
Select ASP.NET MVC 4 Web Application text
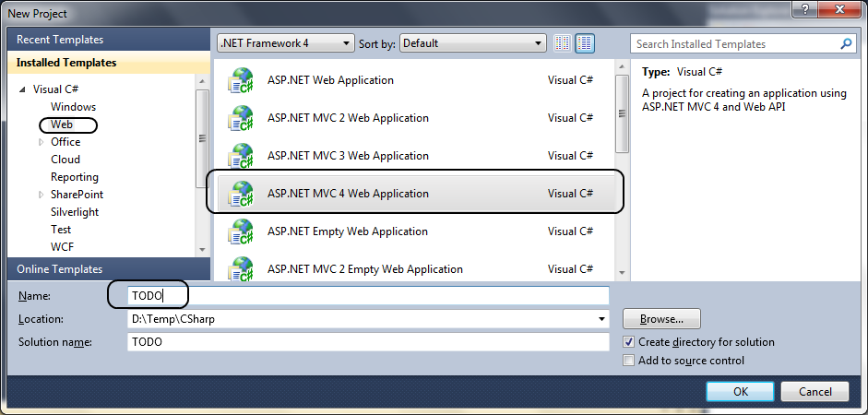pos(348,194)
